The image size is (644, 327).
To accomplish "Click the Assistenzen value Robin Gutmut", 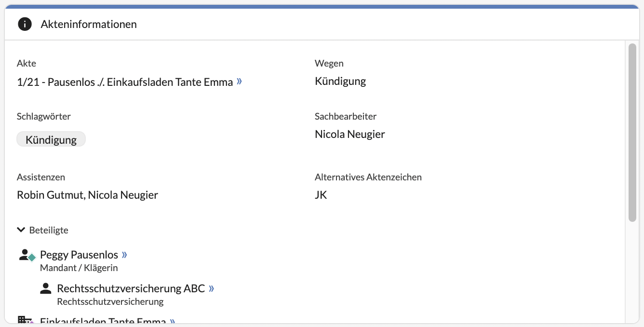I will (x=50, y=195).
